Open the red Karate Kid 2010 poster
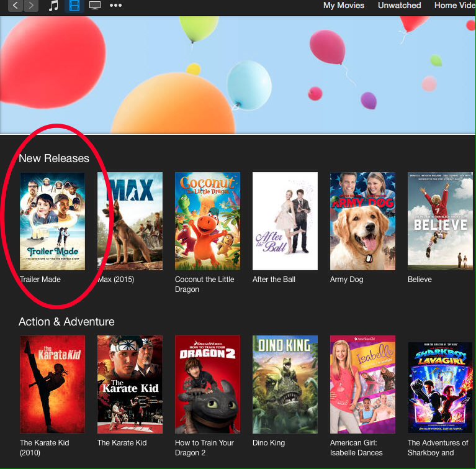This screenshot has height=469, width=476. pyautogui.click(x=53, y=385)
